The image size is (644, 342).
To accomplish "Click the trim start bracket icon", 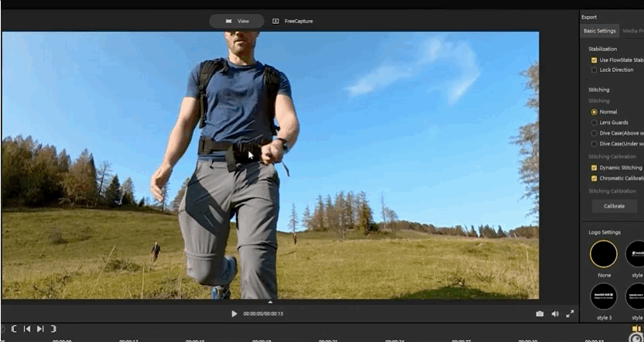I will (14, 329).
